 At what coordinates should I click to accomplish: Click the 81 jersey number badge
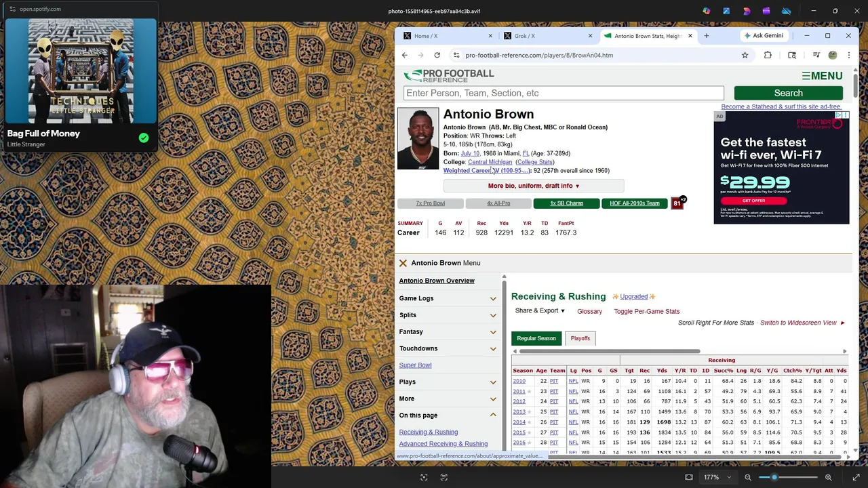pos(677,203)
